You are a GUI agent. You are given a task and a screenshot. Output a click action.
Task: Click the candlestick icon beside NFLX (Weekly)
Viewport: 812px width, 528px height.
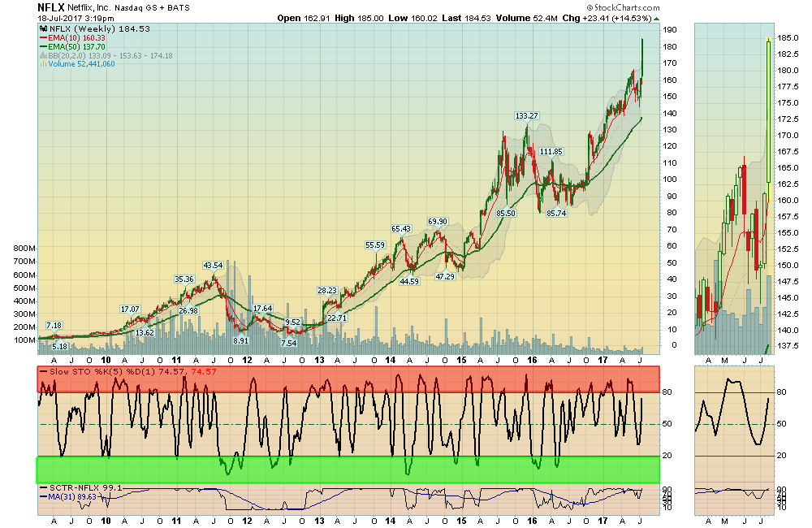tap(44, 29)
